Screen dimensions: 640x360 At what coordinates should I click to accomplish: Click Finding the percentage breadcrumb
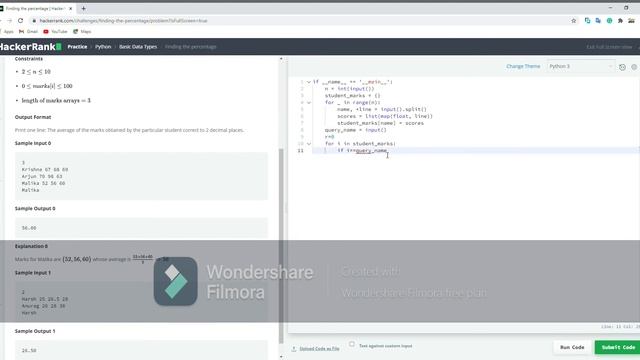[x=191, y=47]
